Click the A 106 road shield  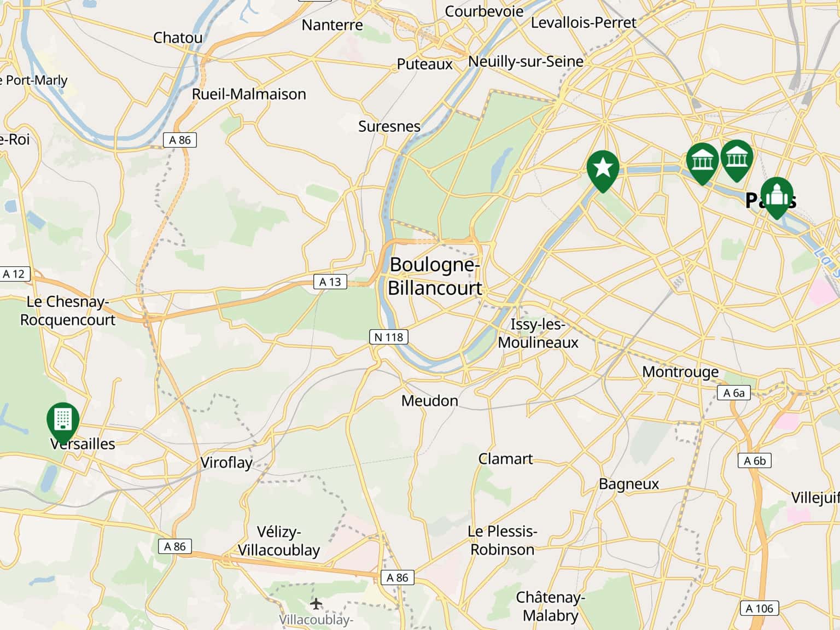[760, 608]
